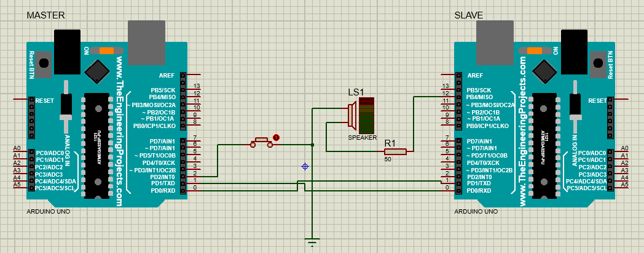Click Reset BTN on SLAVE Arduino
Screen dimensions: 644x253
pos(597,63)
